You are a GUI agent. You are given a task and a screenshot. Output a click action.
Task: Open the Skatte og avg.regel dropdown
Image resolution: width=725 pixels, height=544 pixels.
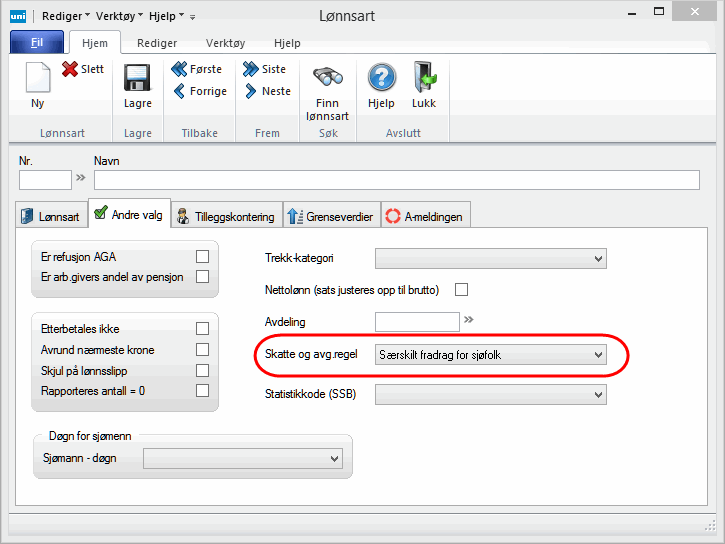598,355
